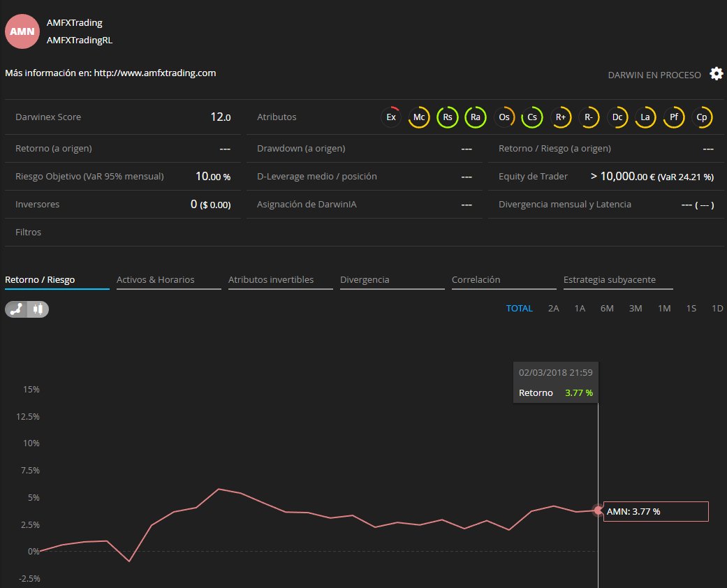
Task: Select the R- attribute badge
Action: (589, 117)
